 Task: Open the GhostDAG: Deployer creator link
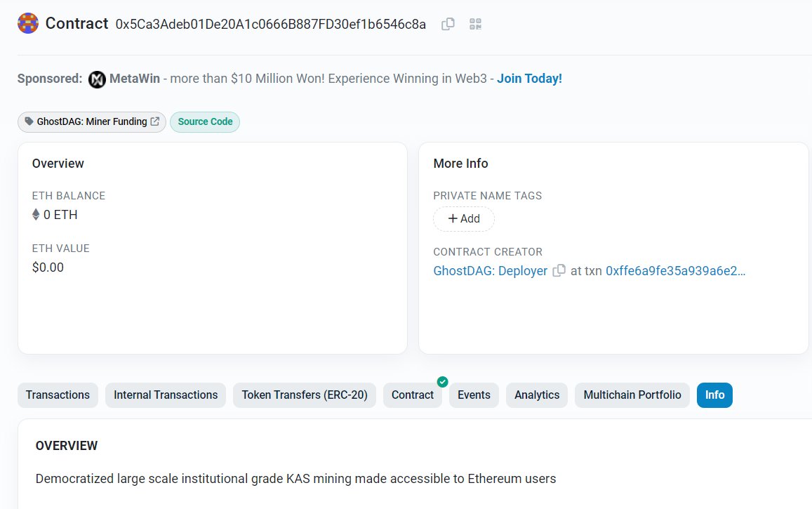[491, 271]
